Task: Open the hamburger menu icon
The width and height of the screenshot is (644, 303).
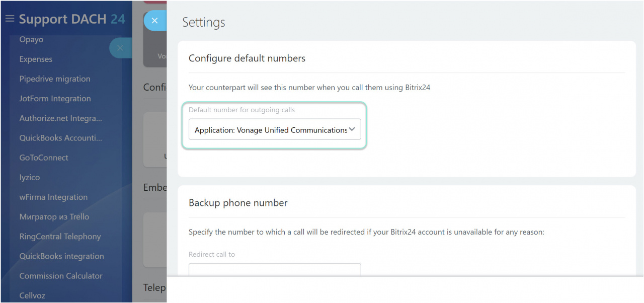Action: click(x=10, y=19)
